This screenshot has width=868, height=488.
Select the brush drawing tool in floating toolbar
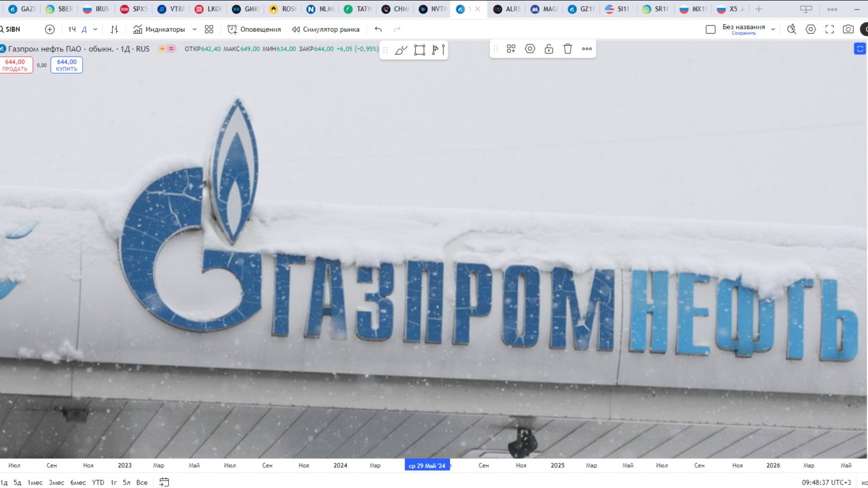click(401, 50)
